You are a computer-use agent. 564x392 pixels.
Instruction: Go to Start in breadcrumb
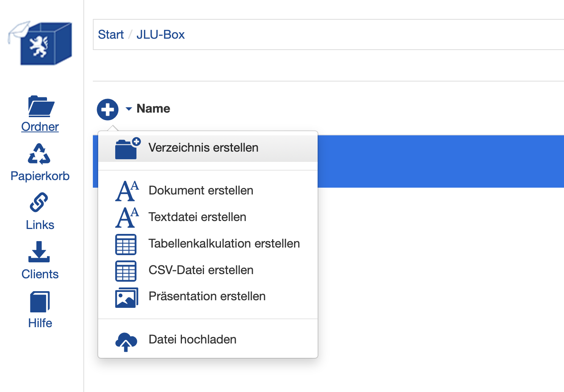111,34
